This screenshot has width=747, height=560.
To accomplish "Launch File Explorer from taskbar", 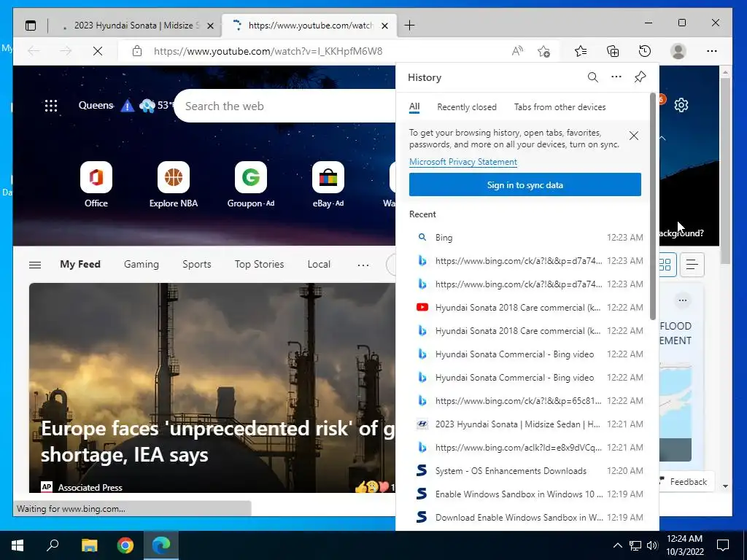I will 89,545.
